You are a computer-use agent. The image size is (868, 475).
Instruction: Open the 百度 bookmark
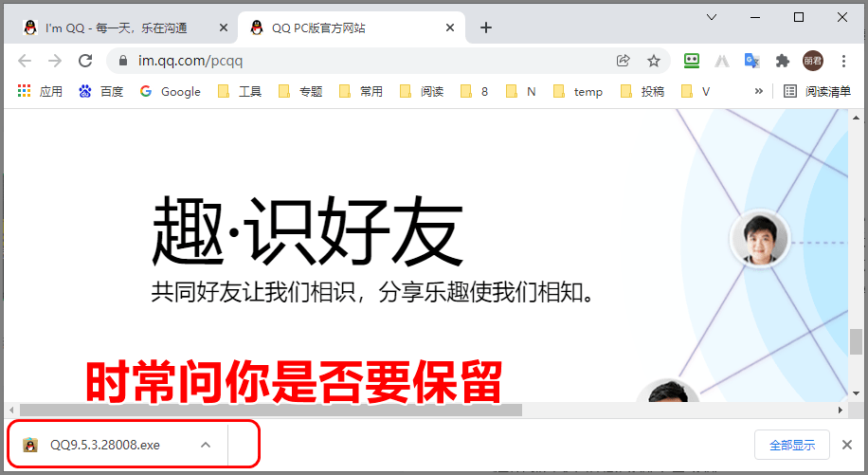[x=100, y=91]
